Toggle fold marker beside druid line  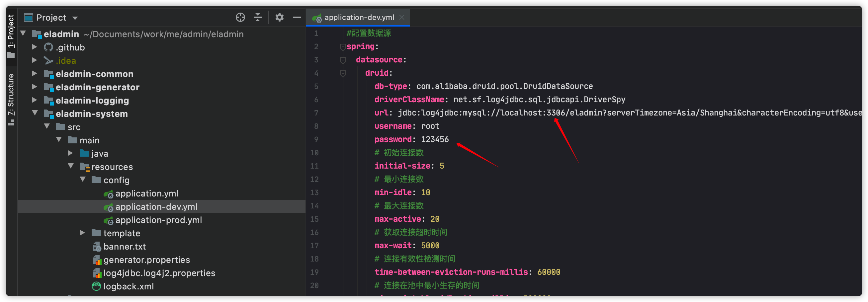[343, 73]
